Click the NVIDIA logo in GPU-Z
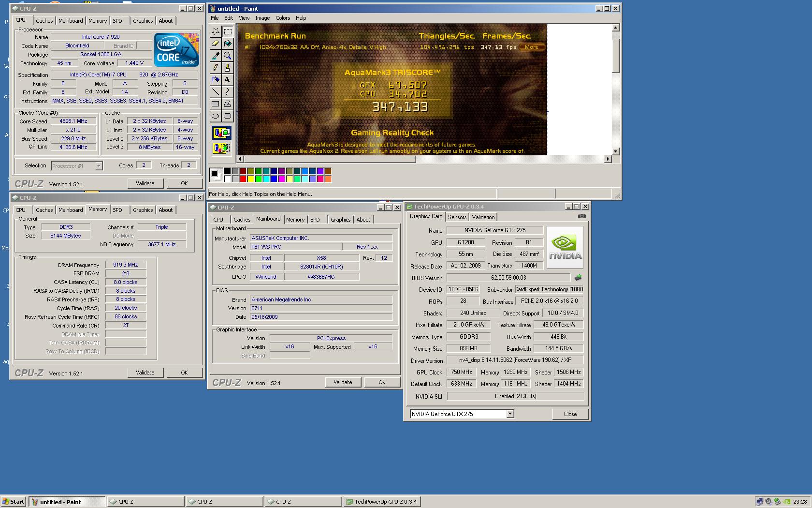 (565, 247)
